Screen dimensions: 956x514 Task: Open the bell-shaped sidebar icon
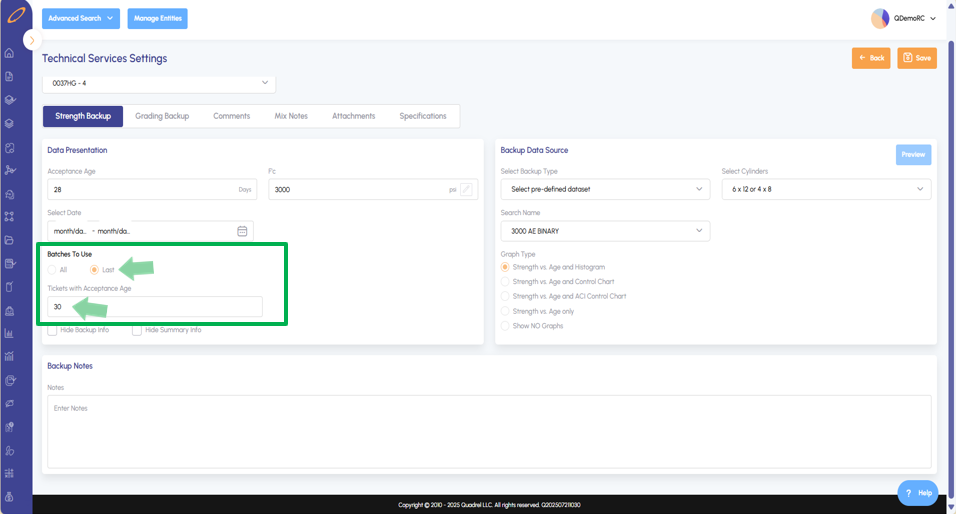pos(9,310)
